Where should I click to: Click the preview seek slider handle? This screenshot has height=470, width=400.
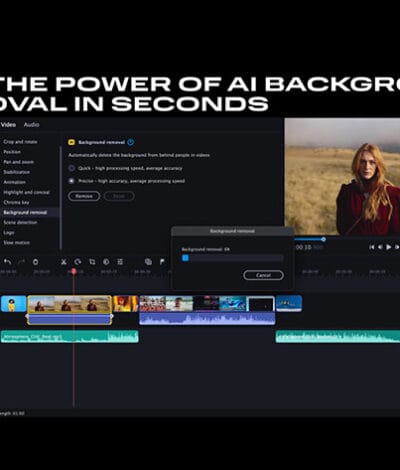pos(323,239)
